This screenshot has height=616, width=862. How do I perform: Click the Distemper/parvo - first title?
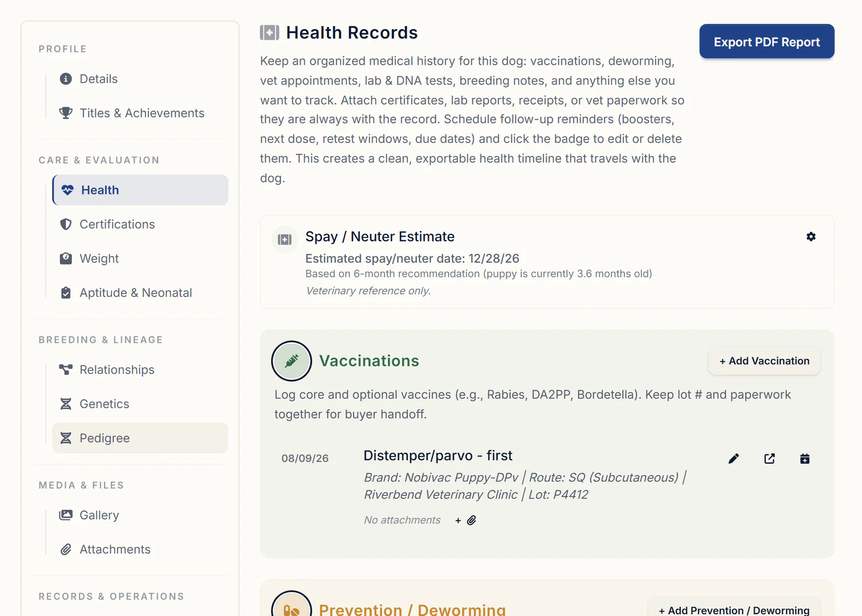[x=438, y=455]
